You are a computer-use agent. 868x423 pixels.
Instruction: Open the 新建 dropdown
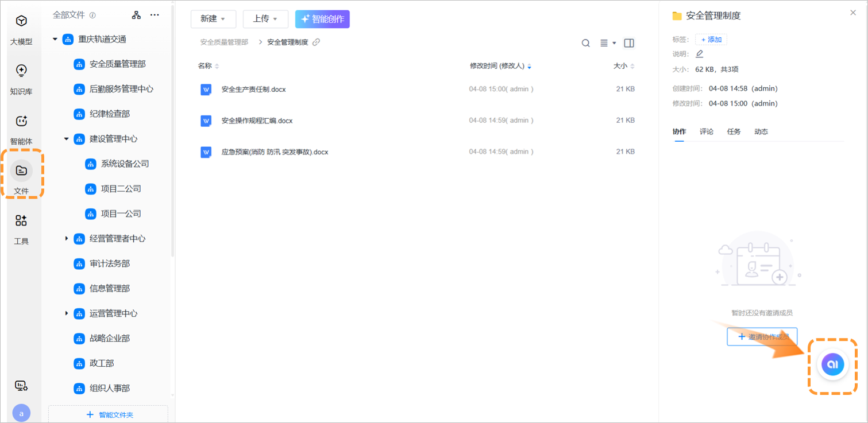(x=213, y=19)
